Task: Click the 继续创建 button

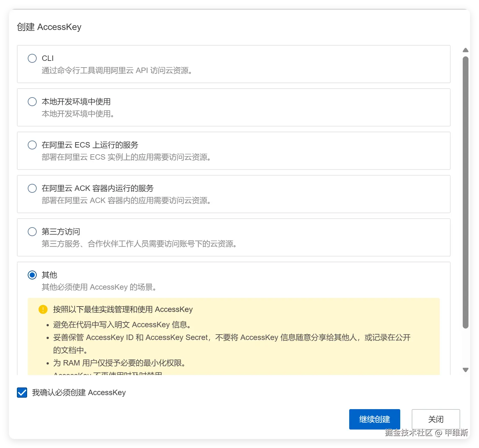Action: pos(375,419)
